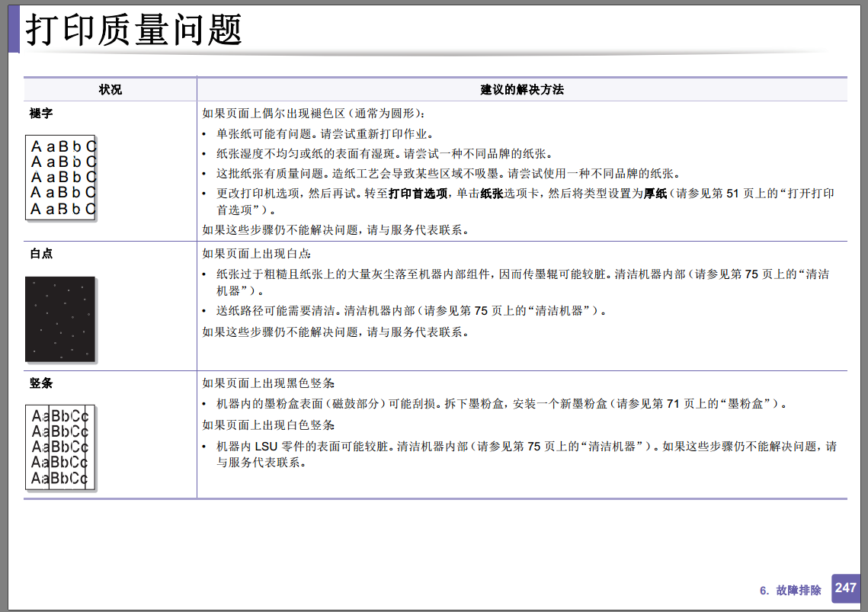This screenshot has height=612, width=868.
Task: Click the faded text sample image
Action: pyautogui.click(x=61, y=178)
